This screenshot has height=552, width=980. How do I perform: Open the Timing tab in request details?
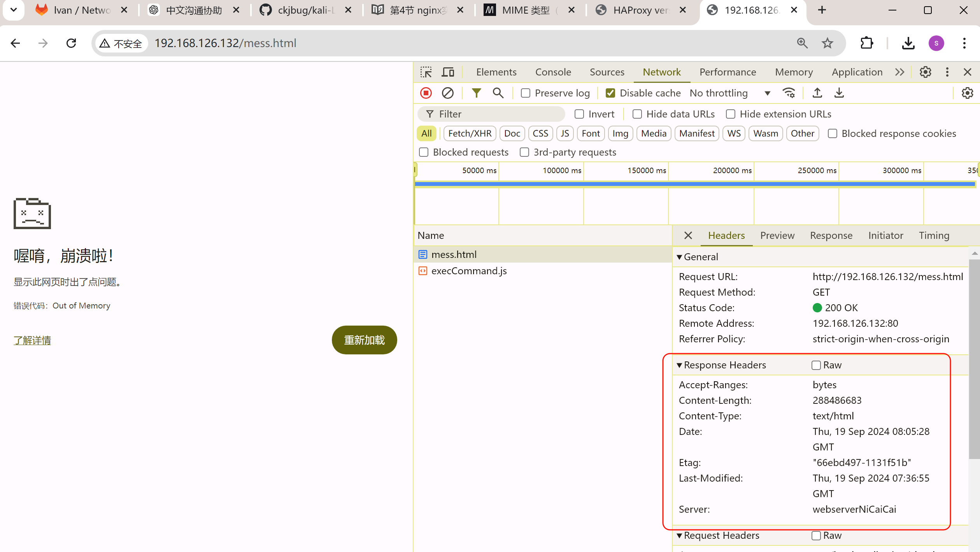[934, 235]
